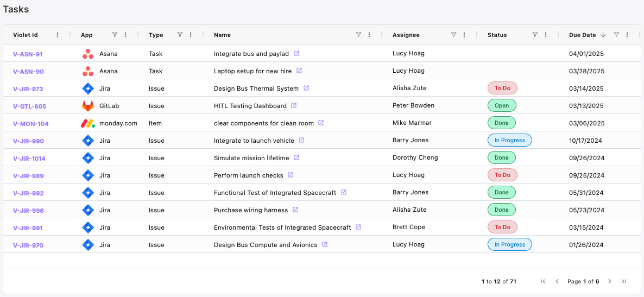Screen dimensions: 644x297
Task: Open external link for HITL Testing Dashboard
Action: tap(294, 105)
